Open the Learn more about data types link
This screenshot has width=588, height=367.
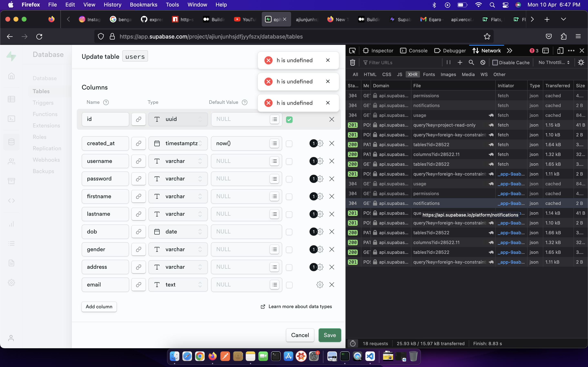point(300,306)
